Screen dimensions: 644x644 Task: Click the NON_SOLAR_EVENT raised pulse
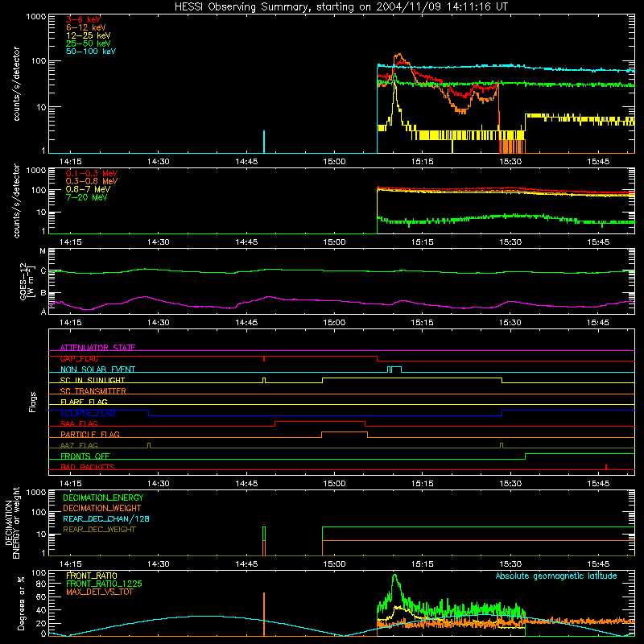394,369
